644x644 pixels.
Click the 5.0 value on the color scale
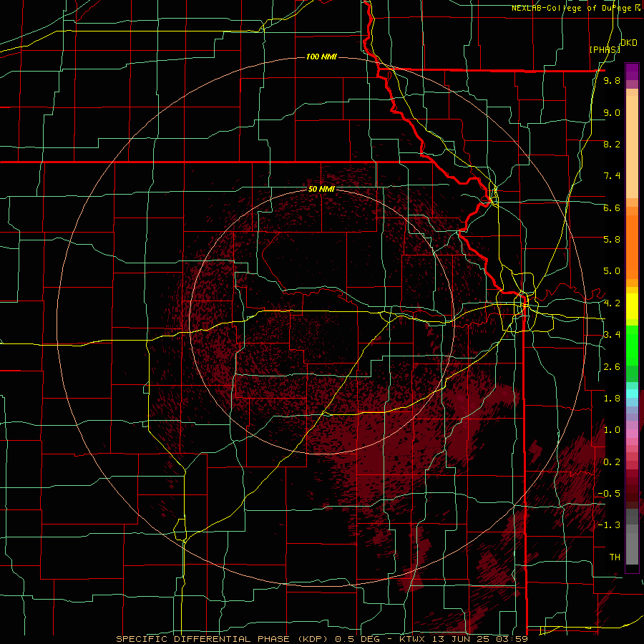click(612, 271)
